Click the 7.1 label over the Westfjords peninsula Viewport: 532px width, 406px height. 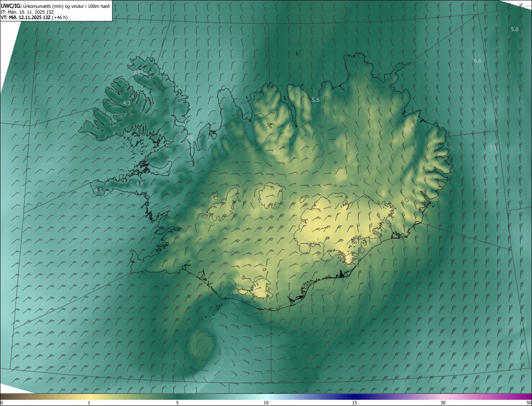tap(137, 72)
